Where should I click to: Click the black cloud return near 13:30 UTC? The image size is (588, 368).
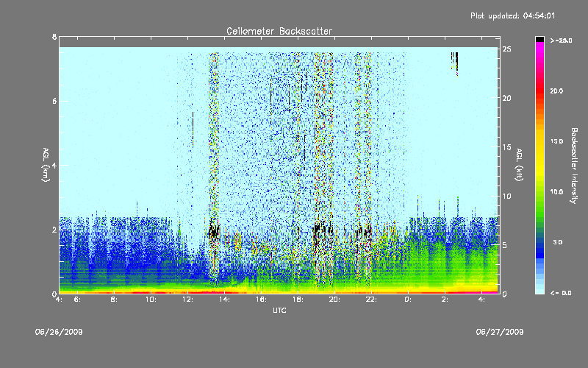coord(214,230)
